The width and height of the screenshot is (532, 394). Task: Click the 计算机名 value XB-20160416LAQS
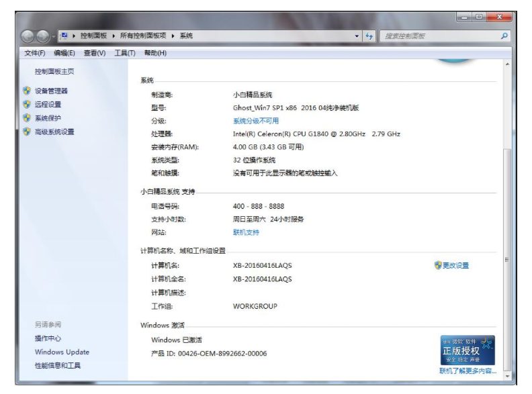pyautogui.click(x=262, y=265)
